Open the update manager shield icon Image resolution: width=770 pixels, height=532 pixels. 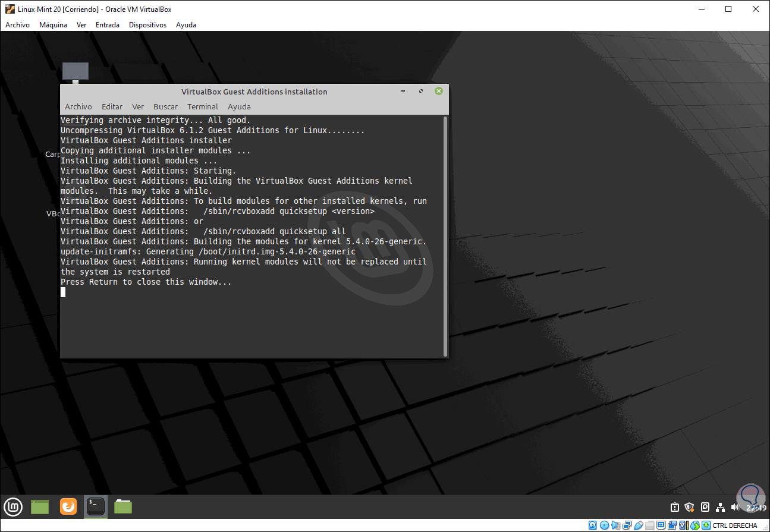click(690, 507)
